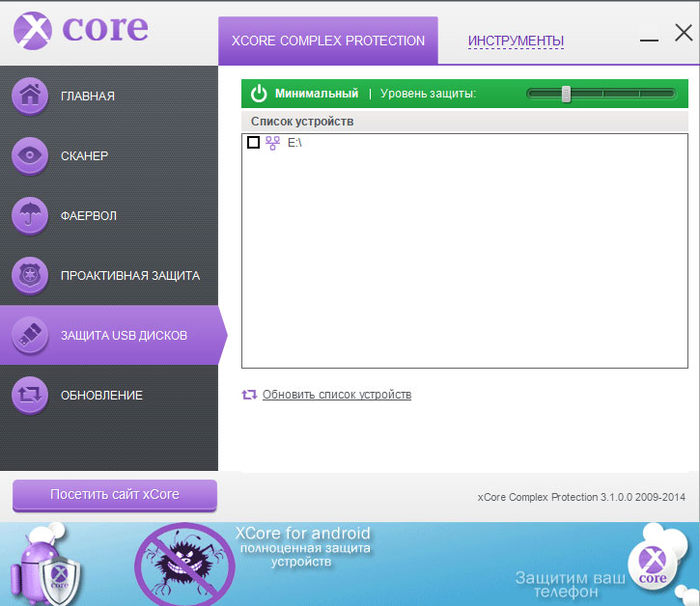Click the E:\ drive label
The width and height of the screenshot is (700, 606).
coord(294,143)
